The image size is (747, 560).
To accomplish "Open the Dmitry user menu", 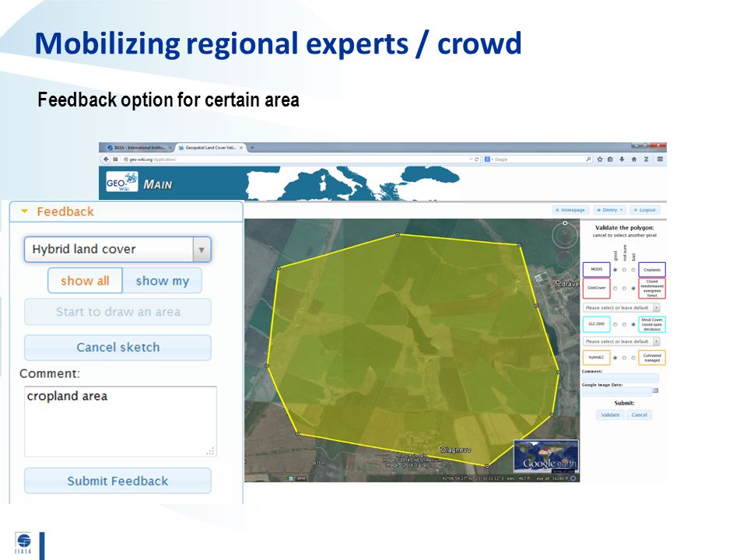I will (x=610, y=210).
